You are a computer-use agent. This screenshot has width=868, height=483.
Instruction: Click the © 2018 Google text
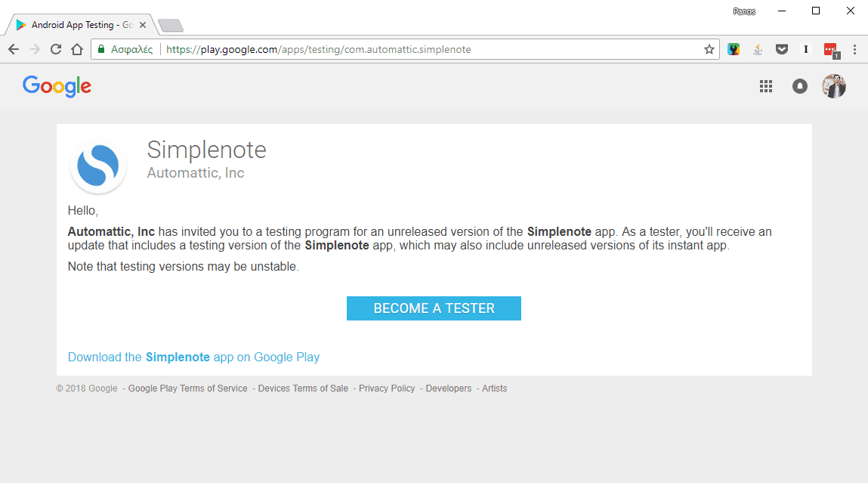(87, 389)
